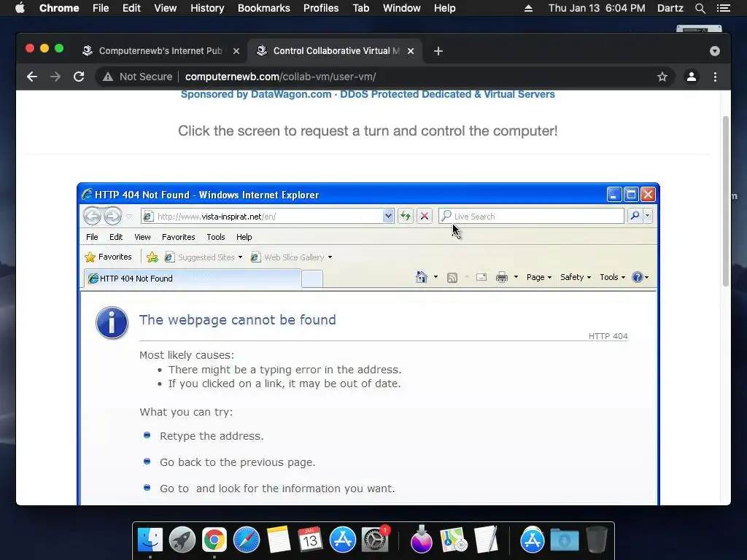This screenshot has height=560, width=747.
Task: Expand the Live Search options arrow
Action: [x=648, y=216]
